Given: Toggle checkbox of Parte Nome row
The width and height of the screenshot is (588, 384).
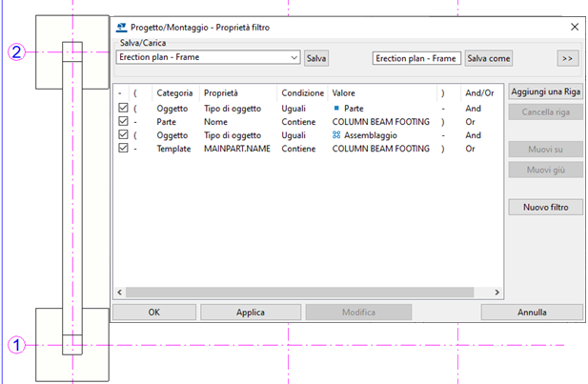Looking at the screenshot, I should pos(123,121).
